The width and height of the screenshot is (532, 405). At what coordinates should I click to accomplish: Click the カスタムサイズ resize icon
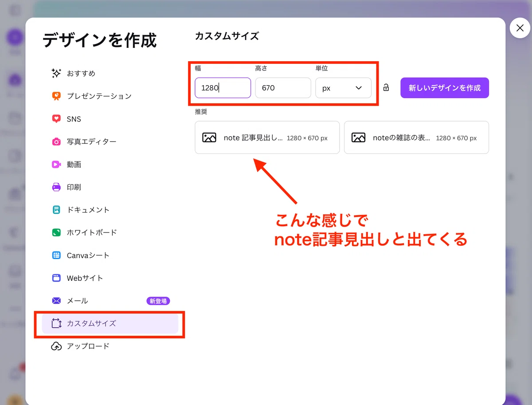tap(56, 323)
